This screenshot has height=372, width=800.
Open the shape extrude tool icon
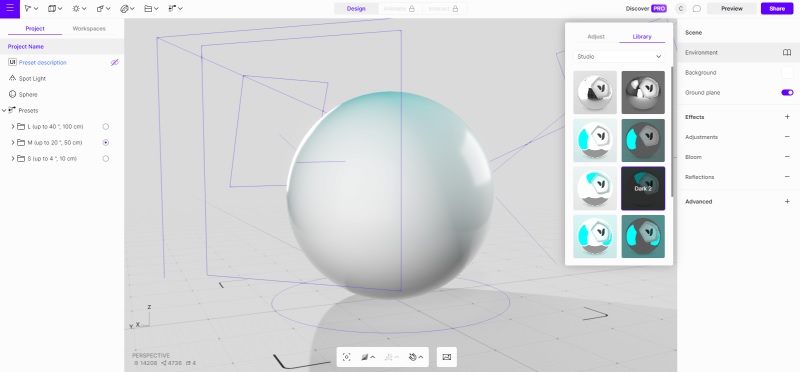point(101,9)
